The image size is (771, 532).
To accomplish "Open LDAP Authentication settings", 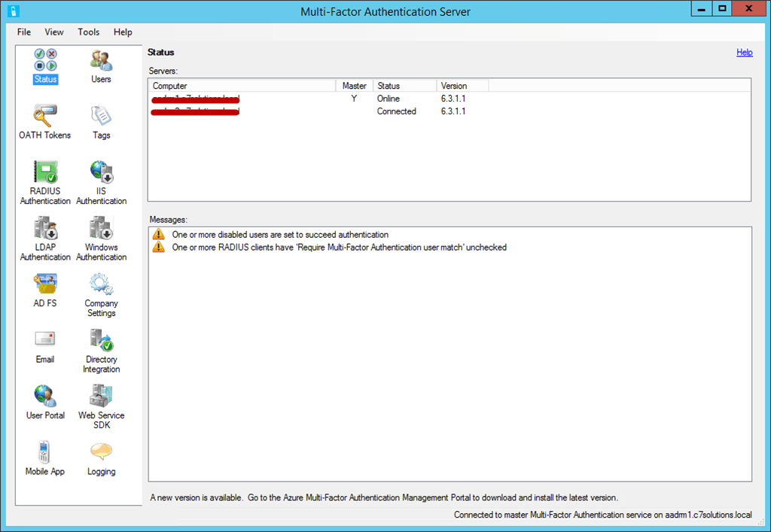I will coord(45,239).
